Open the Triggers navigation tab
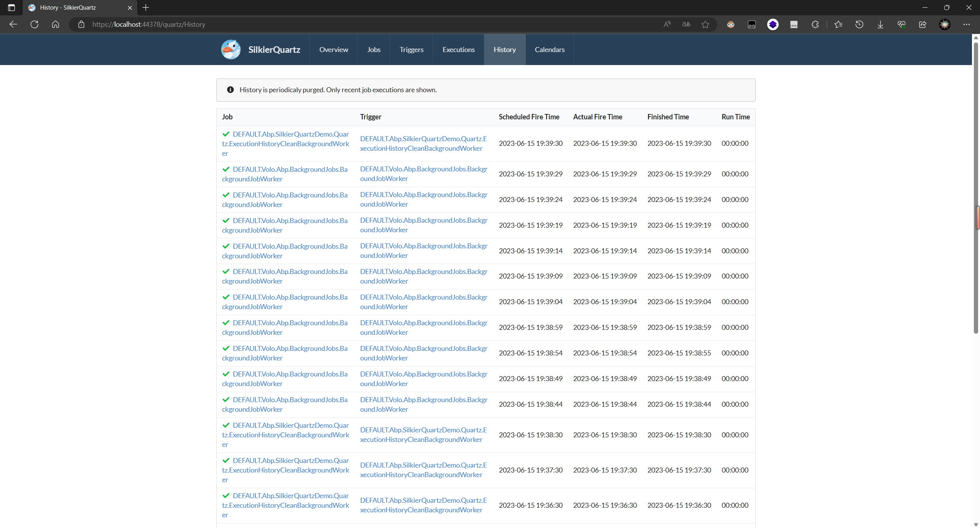The height and width of the screenshot is (528, 980). pyautogui.click(x=411, y=49)
